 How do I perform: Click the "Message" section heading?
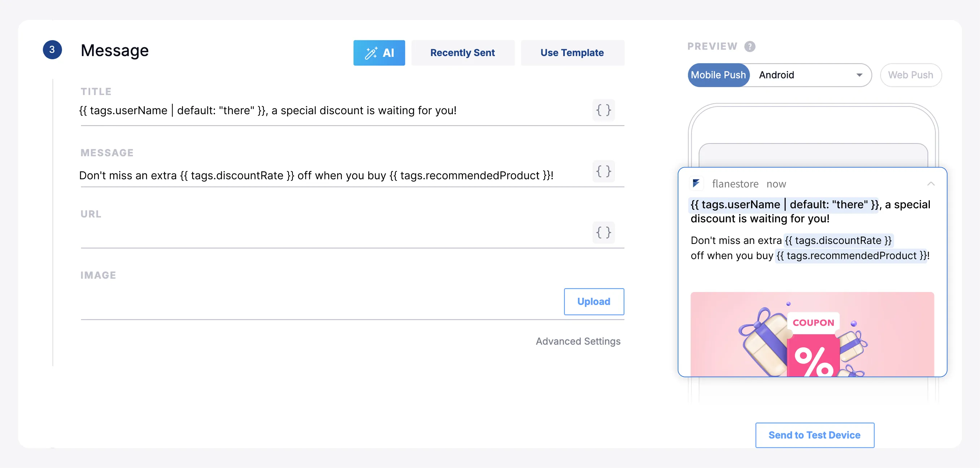pyautogui.click(x=114, y=50)
